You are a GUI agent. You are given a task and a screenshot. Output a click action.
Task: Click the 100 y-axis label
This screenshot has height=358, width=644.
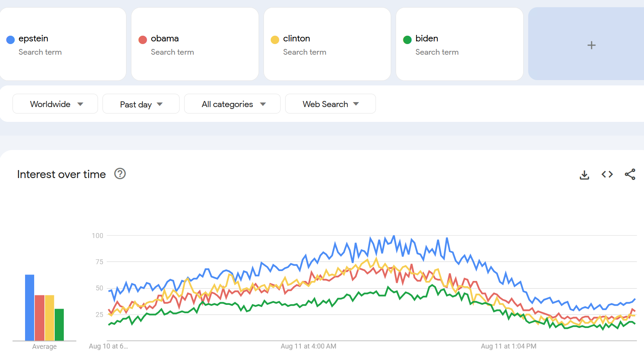click(x=98, y=236)
